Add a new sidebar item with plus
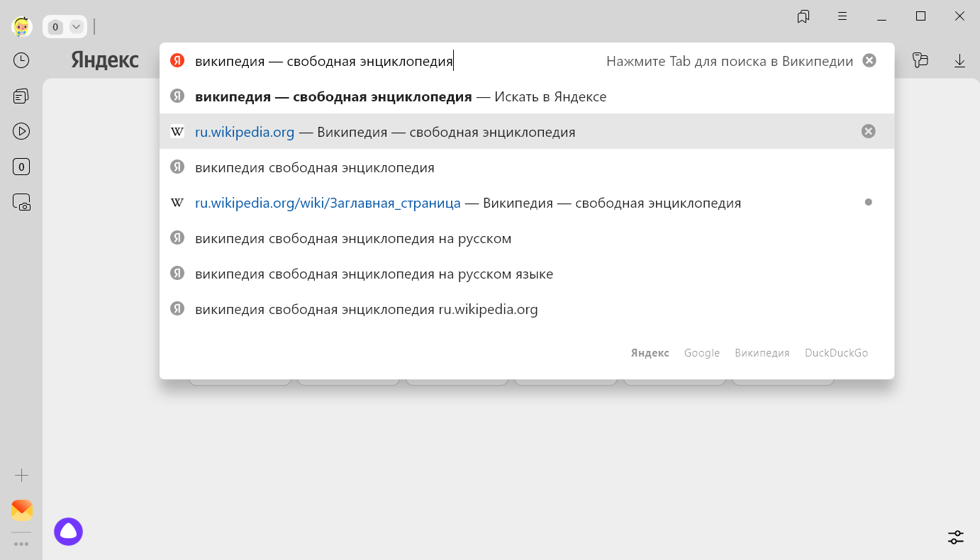This screenshot has width=980, height=560. 21,475
